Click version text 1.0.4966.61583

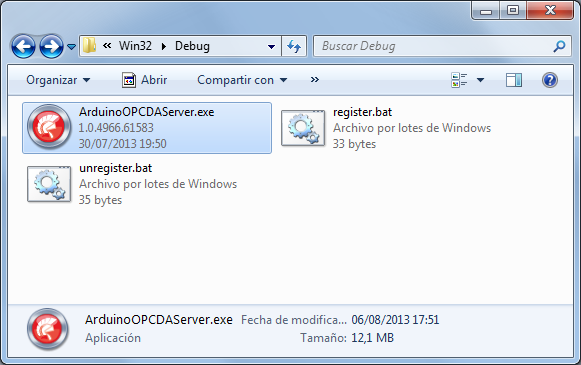coord(116,128)
